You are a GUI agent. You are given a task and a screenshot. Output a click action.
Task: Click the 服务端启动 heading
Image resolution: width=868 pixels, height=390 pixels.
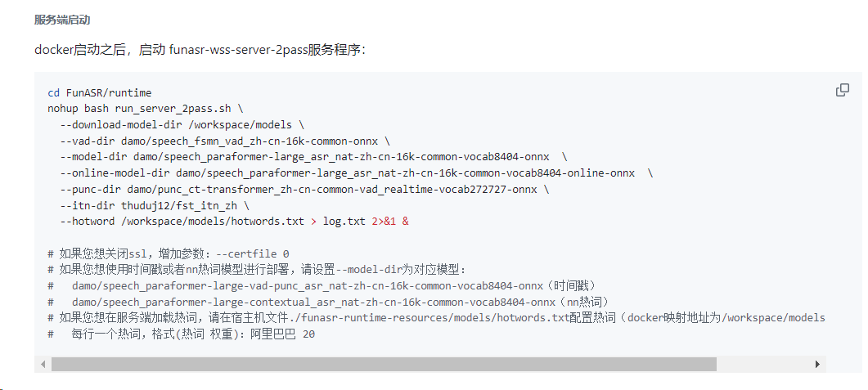(62, 19)
